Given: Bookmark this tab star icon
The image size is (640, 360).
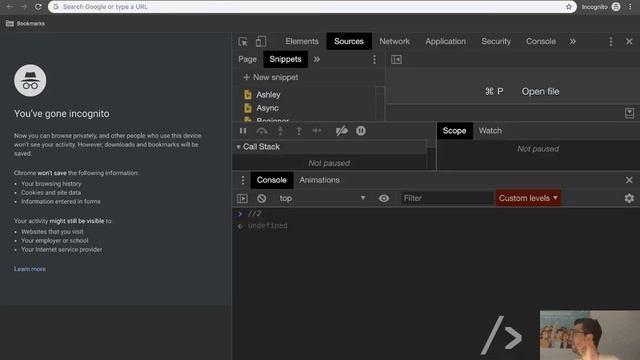Looking at the screenshot, I should pos(569,7).
